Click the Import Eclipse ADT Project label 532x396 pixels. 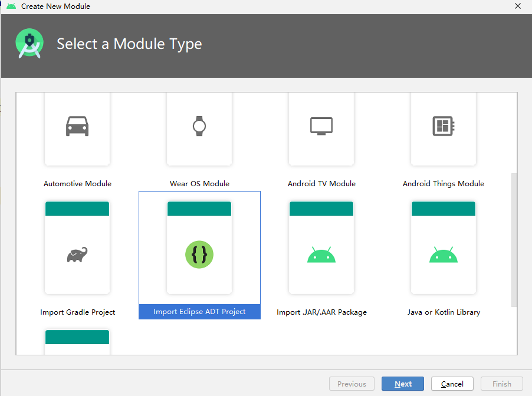click(199, 312)
